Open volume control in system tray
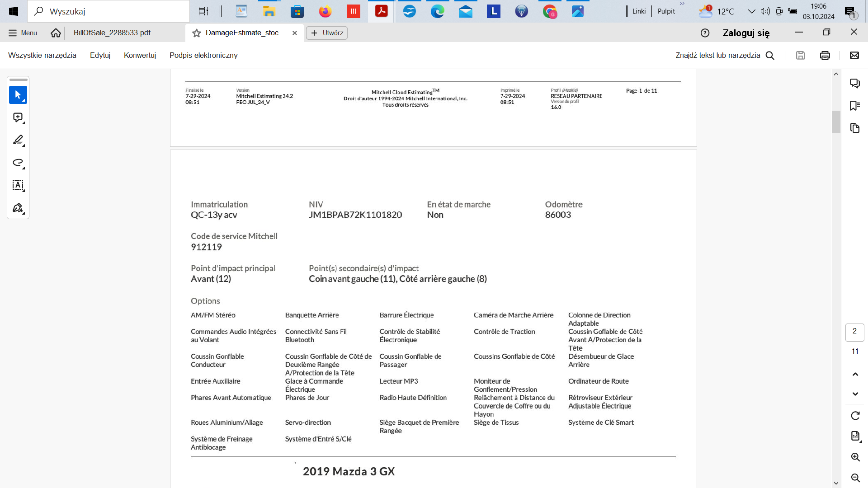 (x=765, y=11)
